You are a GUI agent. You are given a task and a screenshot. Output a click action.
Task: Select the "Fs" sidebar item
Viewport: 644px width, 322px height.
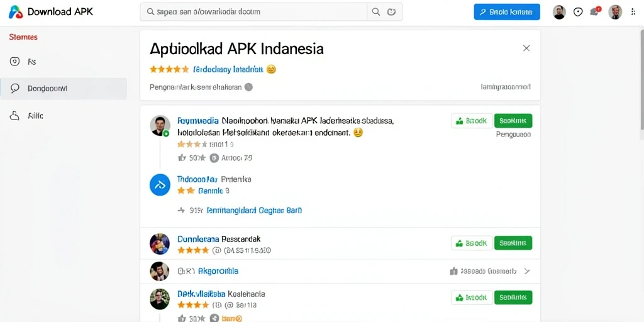click(x=64, y=62)
